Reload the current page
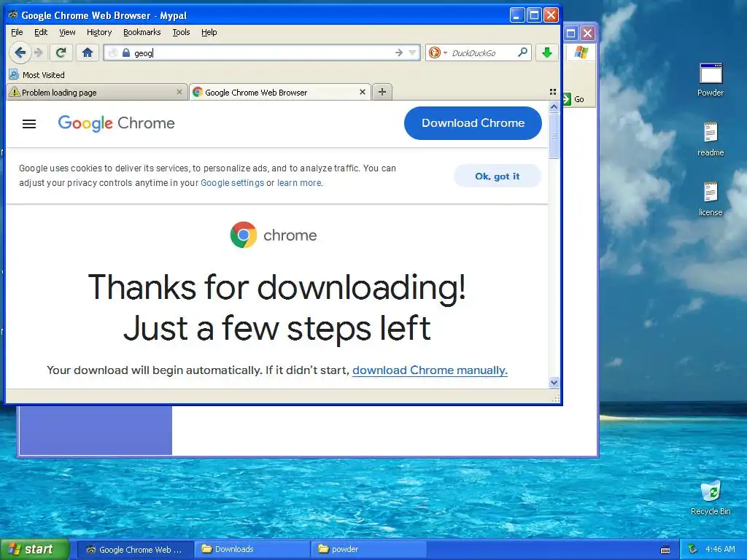Image resolution: width=747 pixels, height=560 pixels. 61,52
